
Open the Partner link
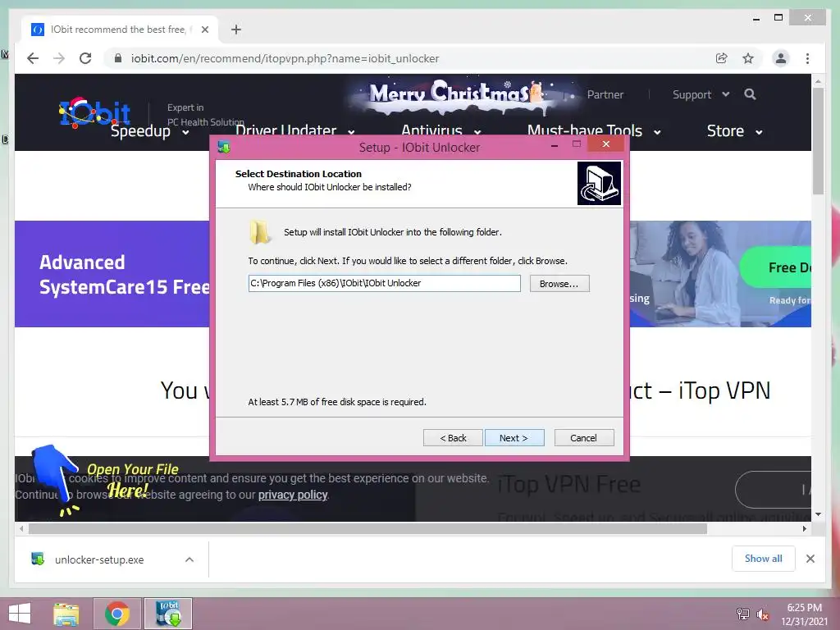tap(605, 94)
